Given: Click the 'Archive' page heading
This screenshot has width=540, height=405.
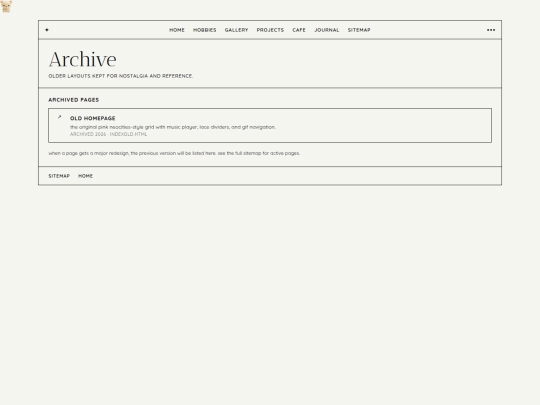Looking at the screenshot, I should point(82,59).
